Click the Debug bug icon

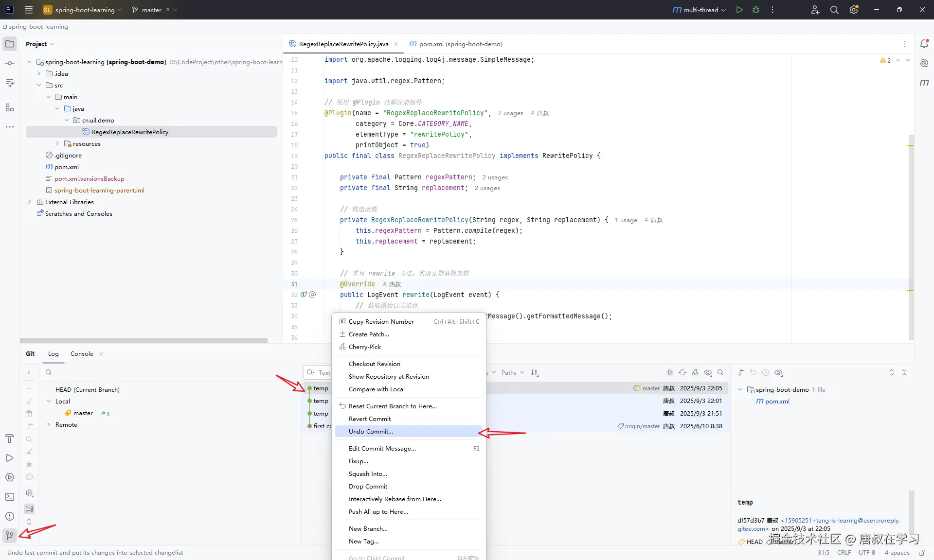pyautogui.click(x=756, y=10)
